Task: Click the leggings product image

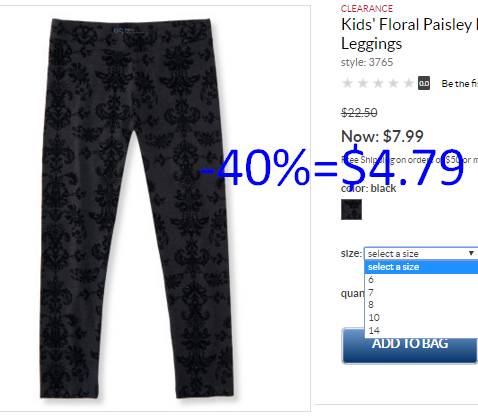Action: point(139,208)
